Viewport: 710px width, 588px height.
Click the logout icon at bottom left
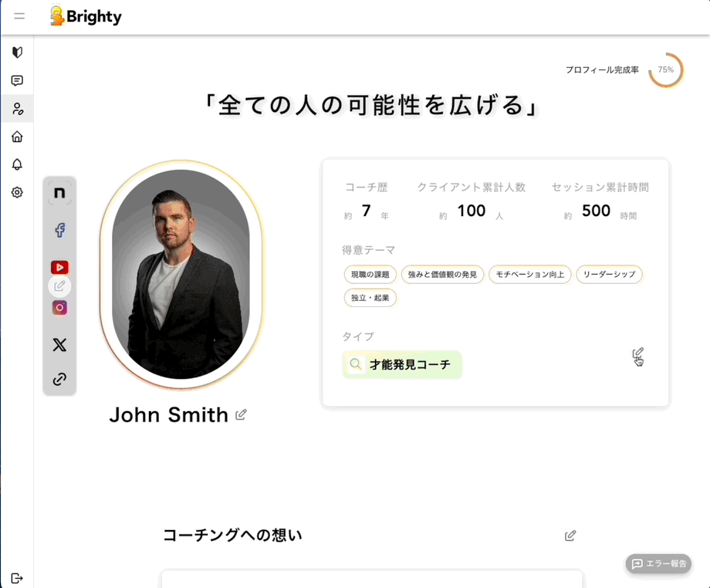(x=17, y=578)
